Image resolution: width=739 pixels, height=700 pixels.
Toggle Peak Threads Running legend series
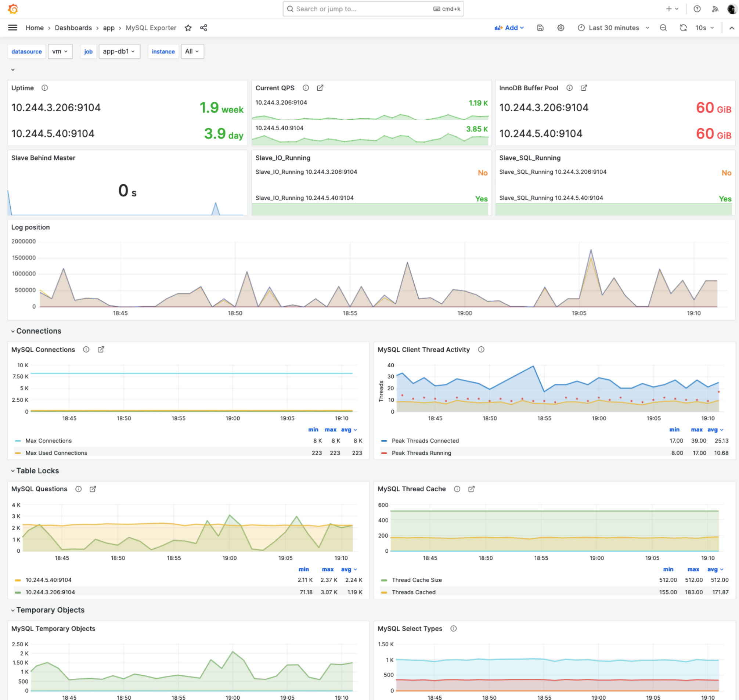[421, 453]
